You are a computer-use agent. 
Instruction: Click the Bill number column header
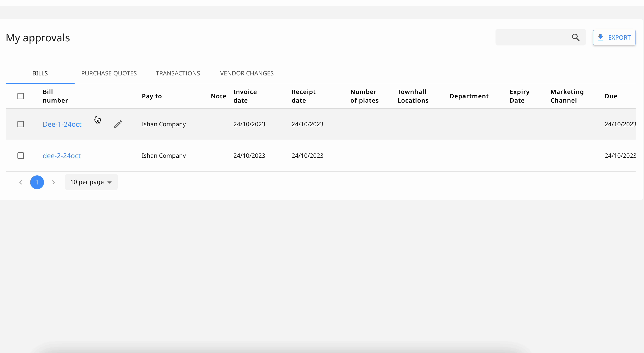click(55, 96)
